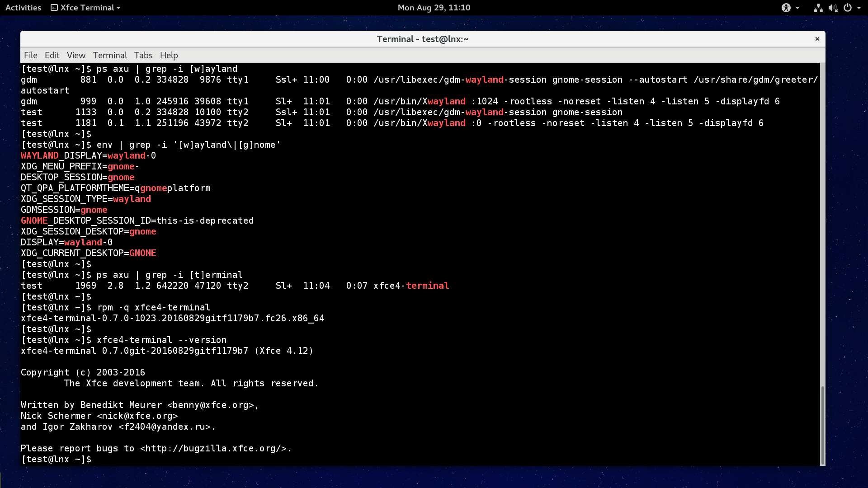This screenshot has width=868, height=488.
Task: Open the View menu
Action: click(x=76, y=55)
